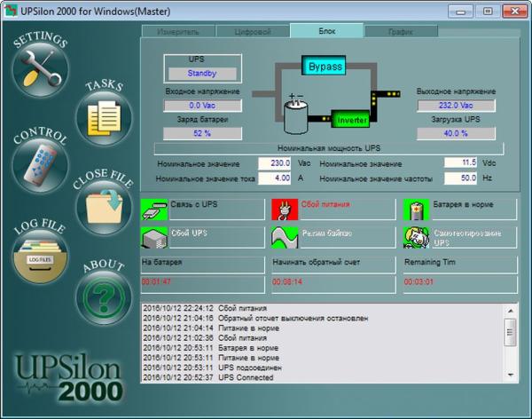The width and height of the screenshot is (532, 419).
Task: Click the Close File folder icon
Action: click(104, 208)
